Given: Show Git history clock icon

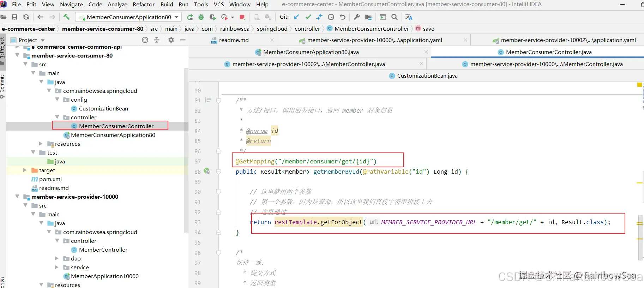Looking at the screenshot, I should [331, 17].
